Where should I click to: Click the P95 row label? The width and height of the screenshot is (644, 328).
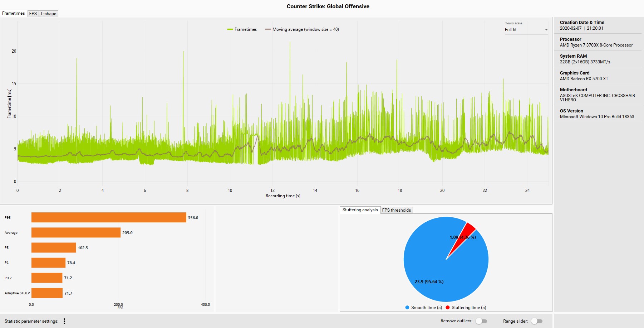point(8,217)
